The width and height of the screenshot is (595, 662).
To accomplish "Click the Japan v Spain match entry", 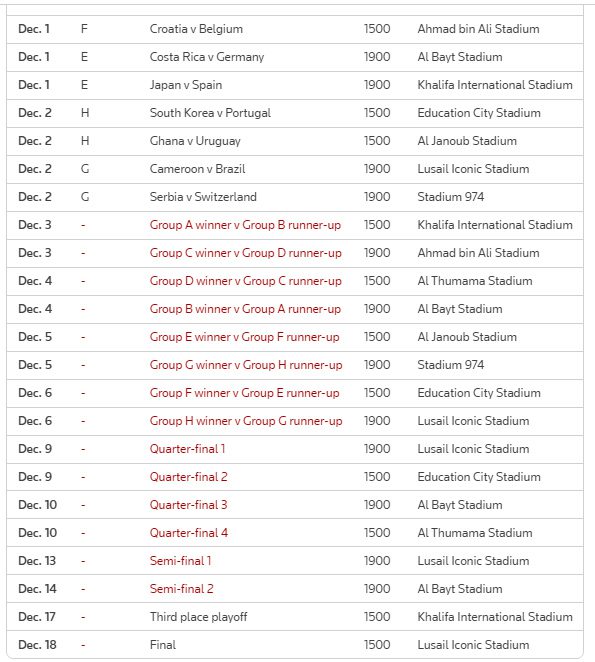I will pyautogui.click(x=186, y=85).
